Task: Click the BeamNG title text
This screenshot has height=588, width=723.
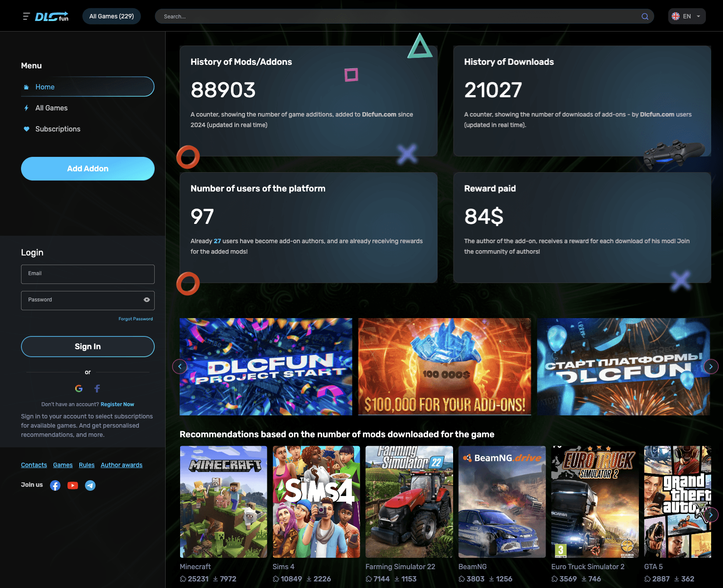Action: (472, 567)
